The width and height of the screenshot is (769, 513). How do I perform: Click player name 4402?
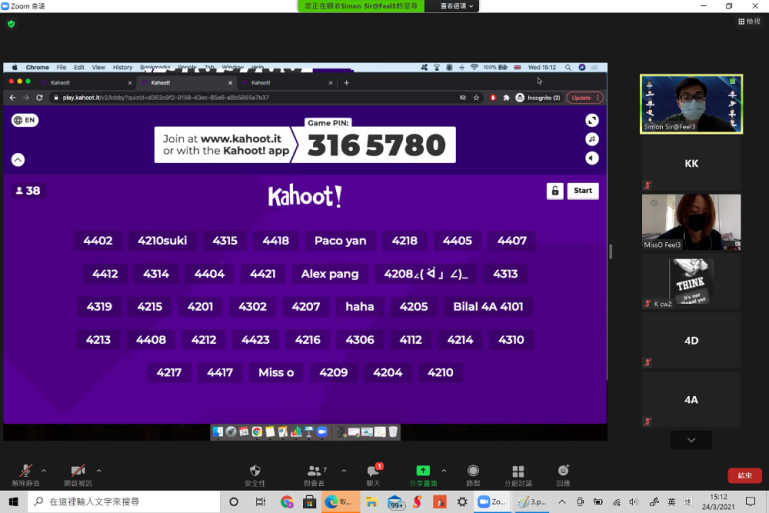coord(98,241)
